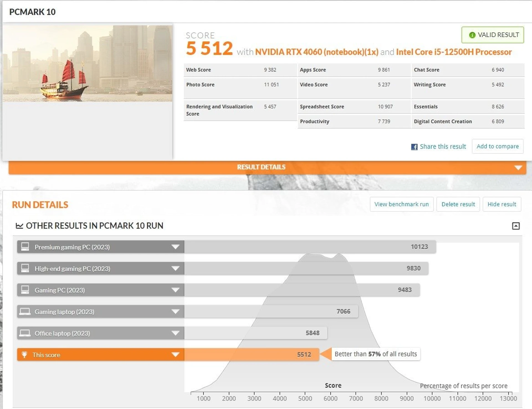Click the Productivity score row
This screenshot has height=409, width=532.
coord(354,121)
